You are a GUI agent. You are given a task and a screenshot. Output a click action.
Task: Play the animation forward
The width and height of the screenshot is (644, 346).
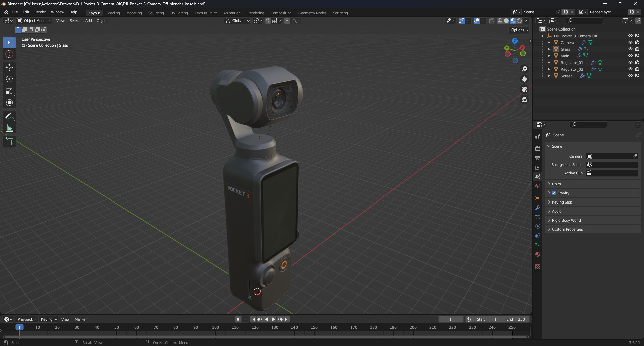[273, 319]
